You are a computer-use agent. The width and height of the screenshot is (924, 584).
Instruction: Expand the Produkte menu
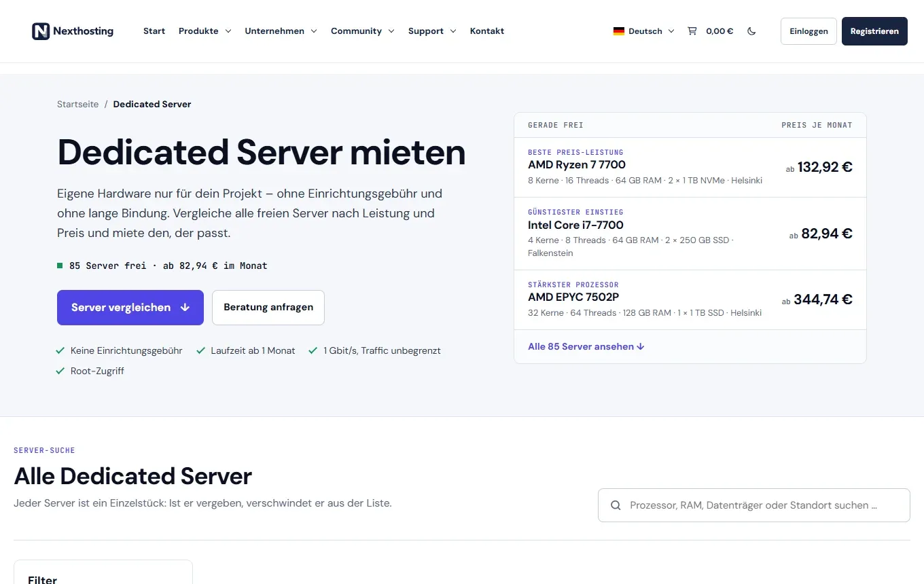(205, 31)
